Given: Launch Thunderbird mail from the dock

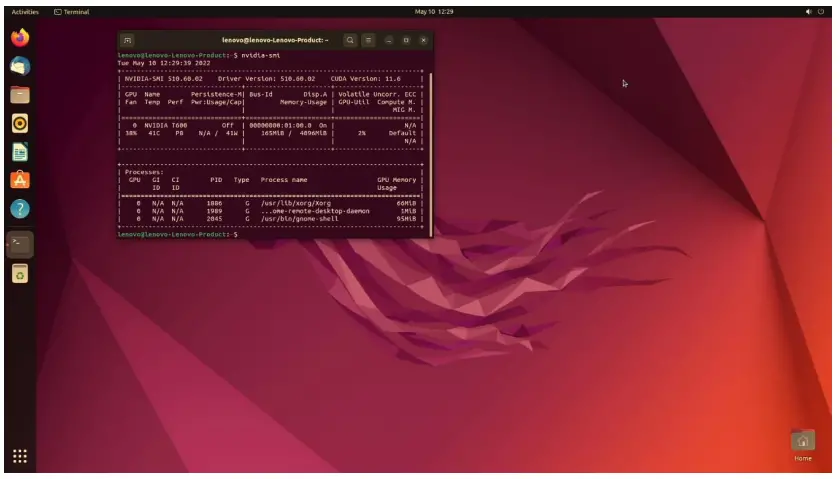Looking at the screenshot, I should pyautogui.click(x=20, y=66).
